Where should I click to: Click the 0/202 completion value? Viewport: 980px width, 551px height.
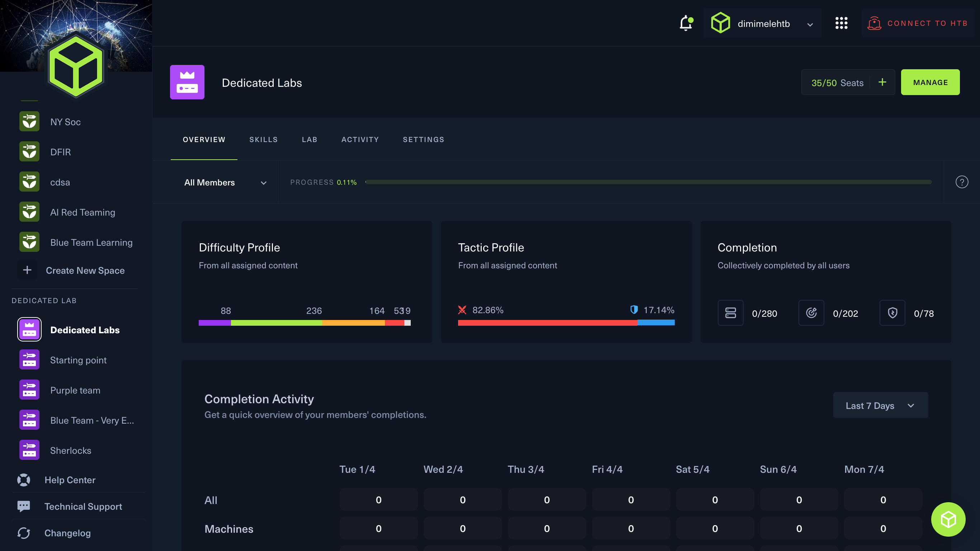[x=845, y=314]
